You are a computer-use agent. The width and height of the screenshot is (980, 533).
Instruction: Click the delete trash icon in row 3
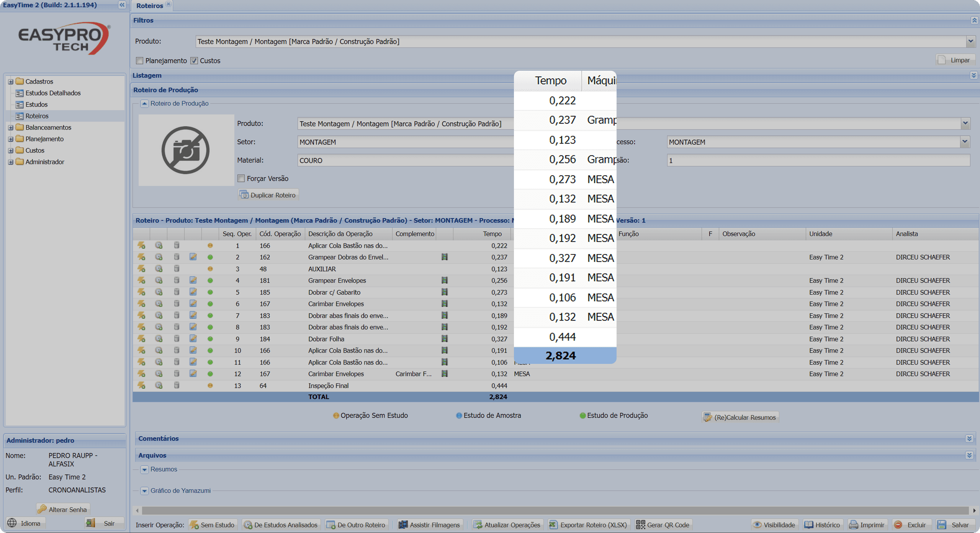[x=177, y=269]
